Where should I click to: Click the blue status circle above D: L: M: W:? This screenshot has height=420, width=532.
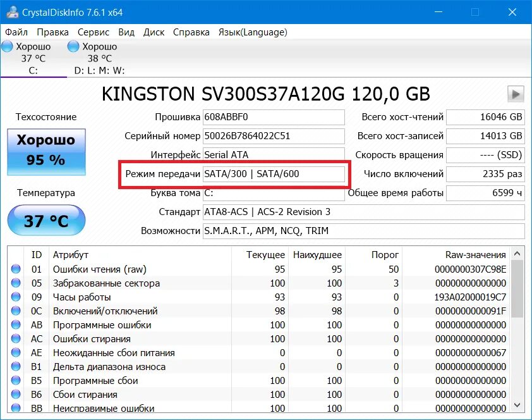[73, 46]
